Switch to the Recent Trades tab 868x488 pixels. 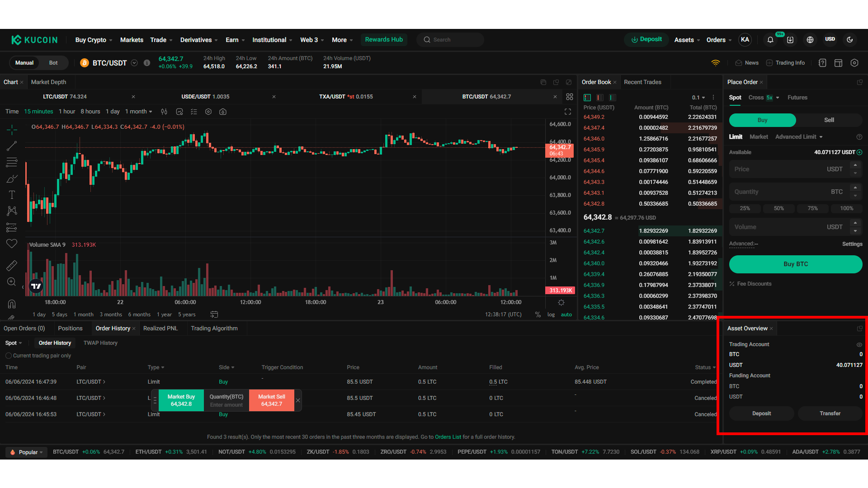tap(643, 82)
